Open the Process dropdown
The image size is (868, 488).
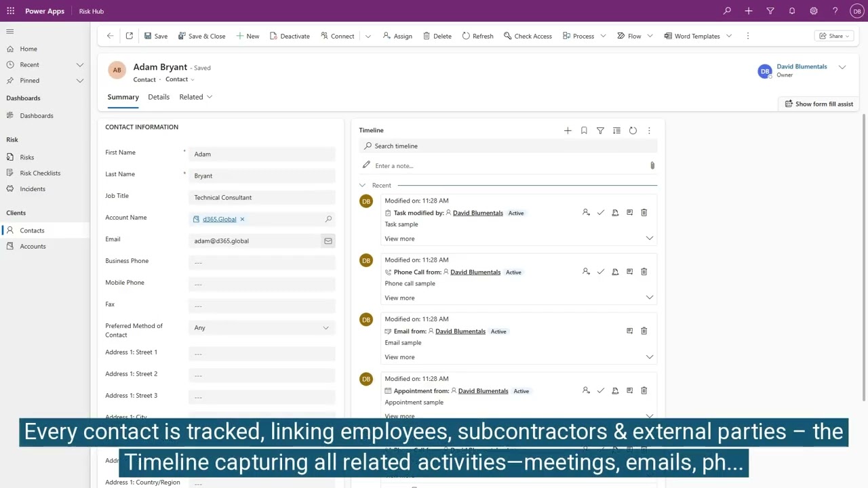(x=603, y=36)
